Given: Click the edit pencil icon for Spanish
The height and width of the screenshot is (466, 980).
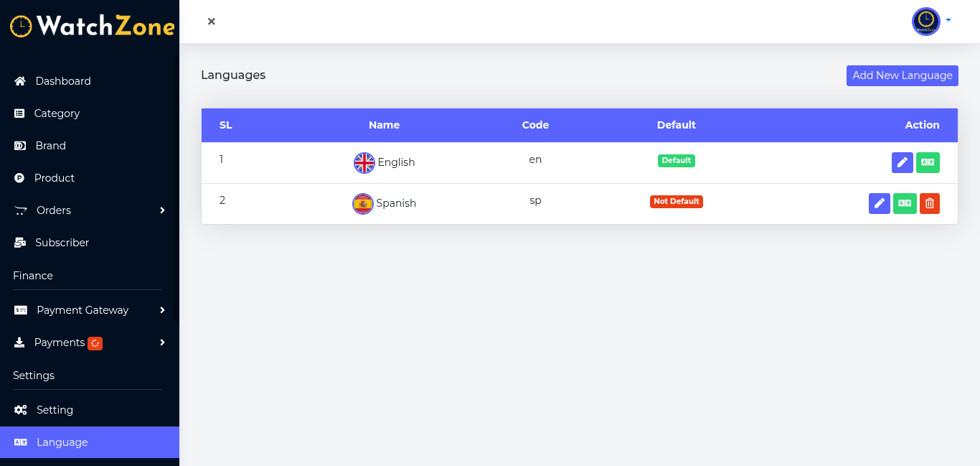Looking at the screenshot, I should coord(879,204).
